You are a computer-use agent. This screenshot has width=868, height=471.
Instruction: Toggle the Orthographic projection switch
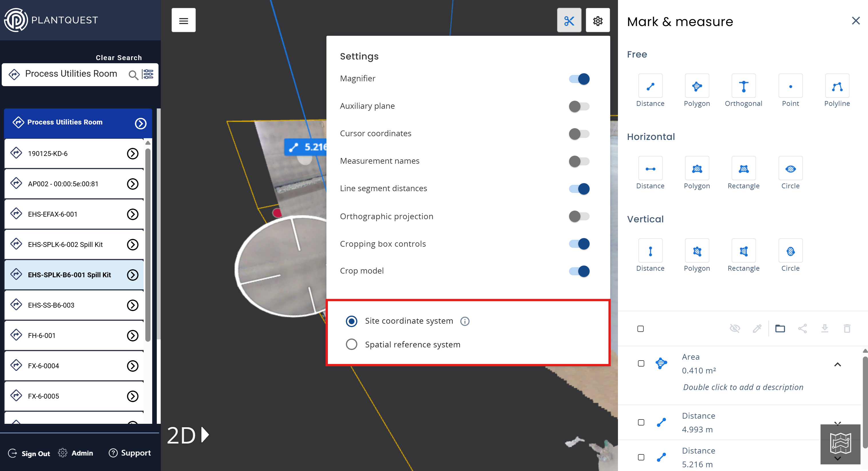pos(579,216)
